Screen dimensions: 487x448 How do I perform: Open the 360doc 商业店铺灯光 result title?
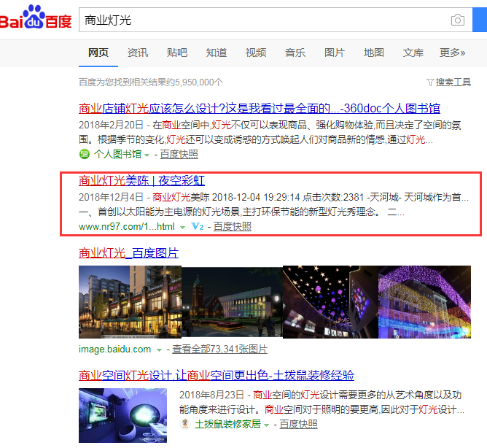tap(260, 109)
